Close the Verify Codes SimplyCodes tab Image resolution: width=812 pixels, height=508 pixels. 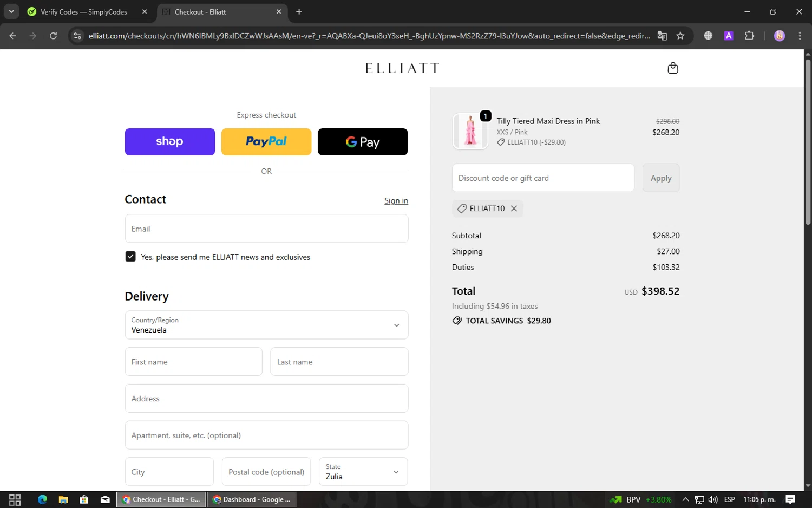(x=145, y=11)
